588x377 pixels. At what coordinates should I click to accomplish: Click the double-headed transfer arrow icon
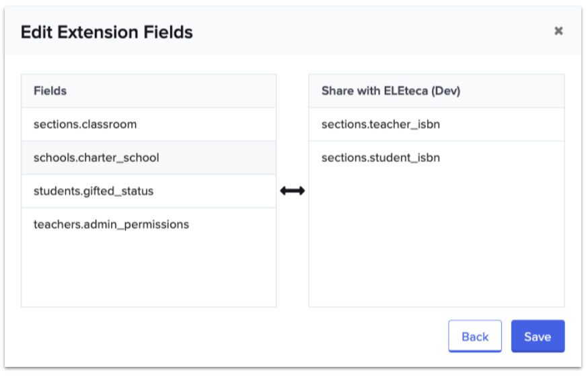pos(292,191)
